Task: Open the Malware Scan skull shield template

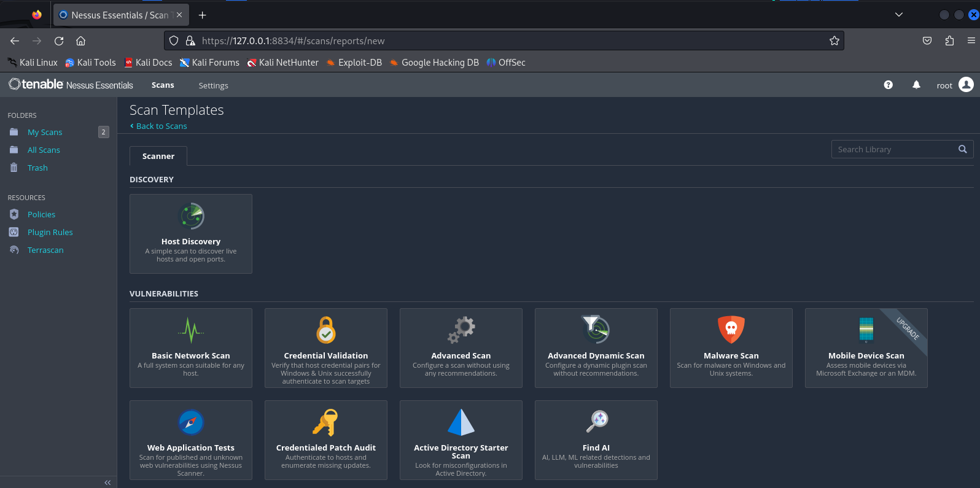Action: pyautogui.click(x=731, y=348)
